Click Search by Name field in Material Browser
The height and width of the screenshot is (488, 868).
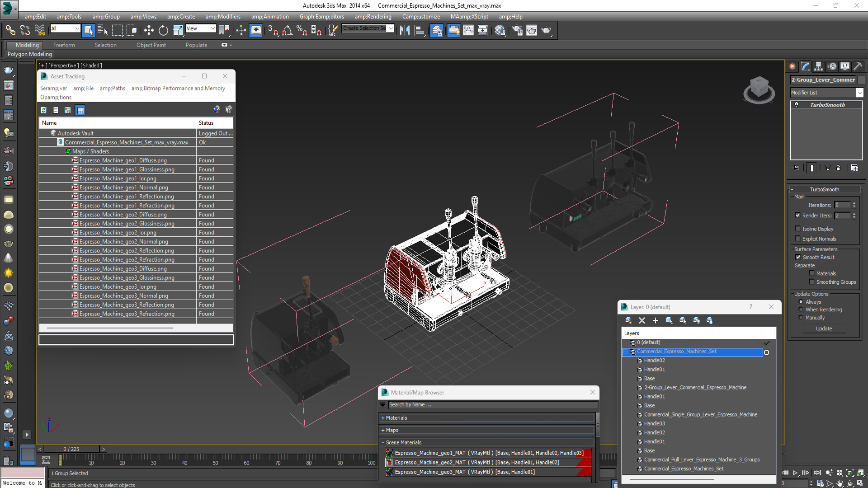(x=493, y=405)
